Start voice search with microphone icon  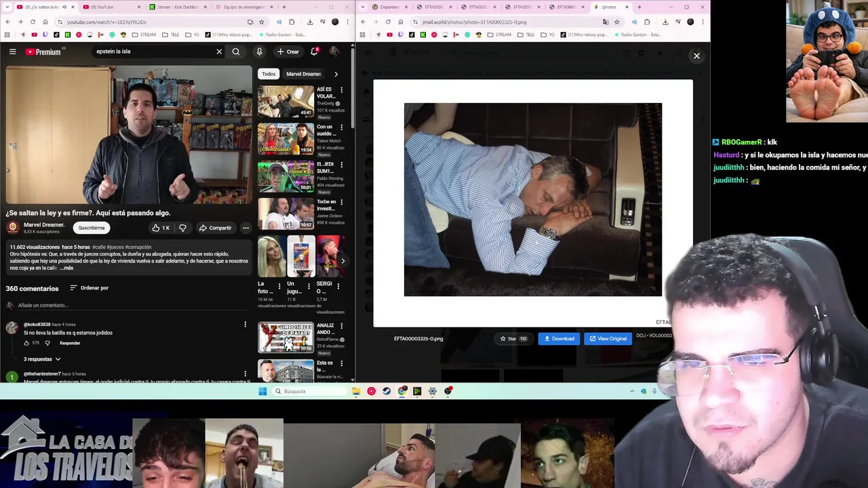tap(259, 52)
